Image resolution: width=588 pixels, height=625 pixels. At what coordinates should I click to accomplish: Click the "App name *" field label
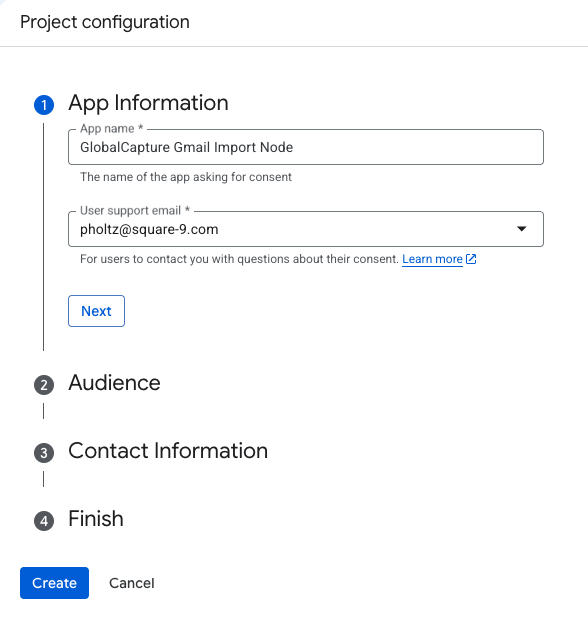(x=111, y=129)
